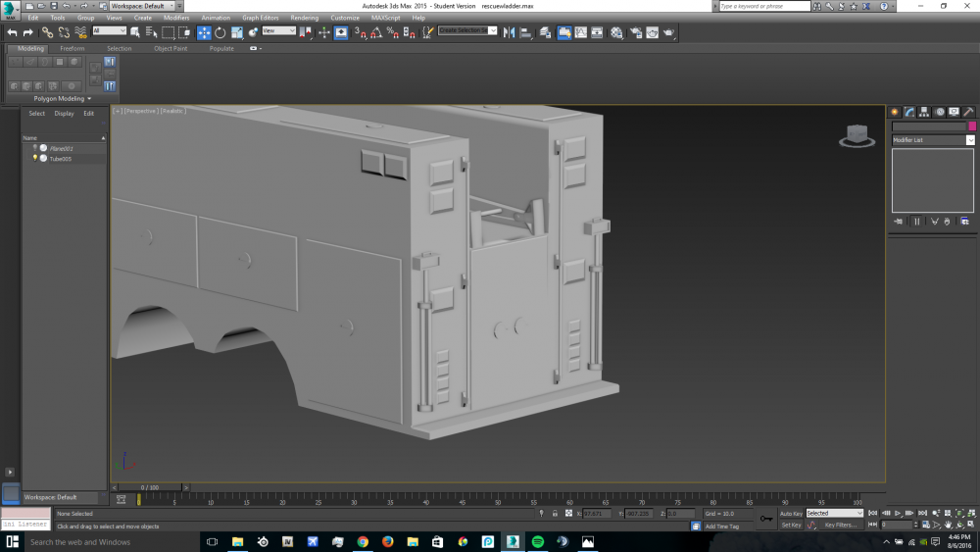Toggle Auto Key animation mode
Viewport: 980px width, 552px height.
tap(791, 513)
